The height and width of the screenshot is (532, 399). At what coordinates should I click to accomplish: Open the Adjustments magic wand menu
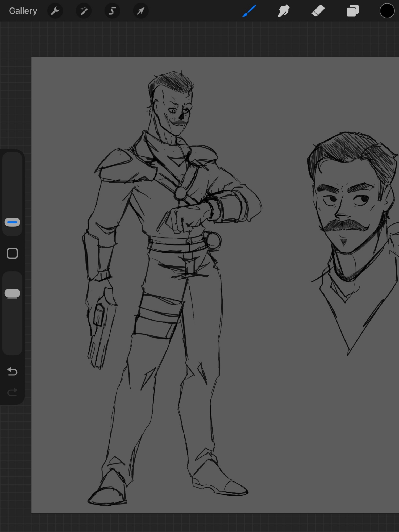[x=84, y=11]
